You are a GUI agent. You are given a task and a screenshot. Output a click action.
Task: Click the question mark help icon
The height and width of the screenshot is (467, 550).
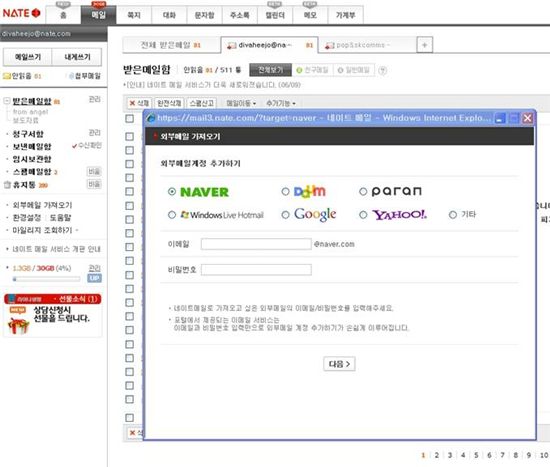coord(383,71)
